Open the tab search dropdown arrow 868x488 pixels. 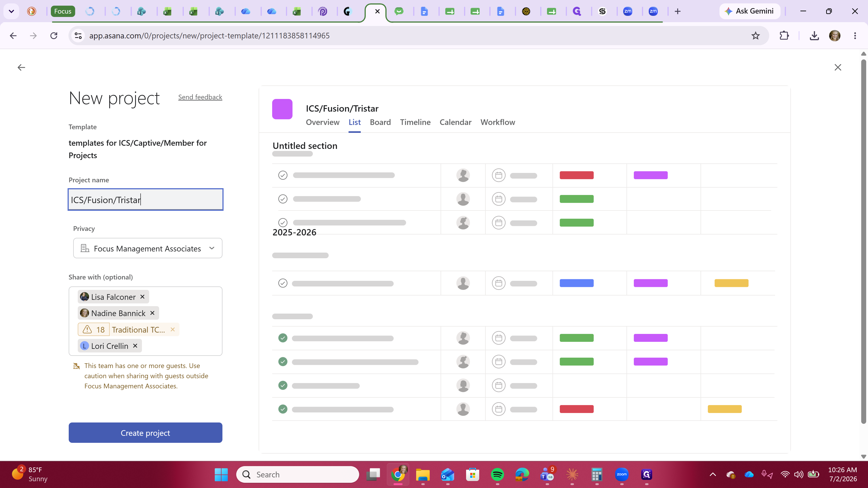coord(11,12)
